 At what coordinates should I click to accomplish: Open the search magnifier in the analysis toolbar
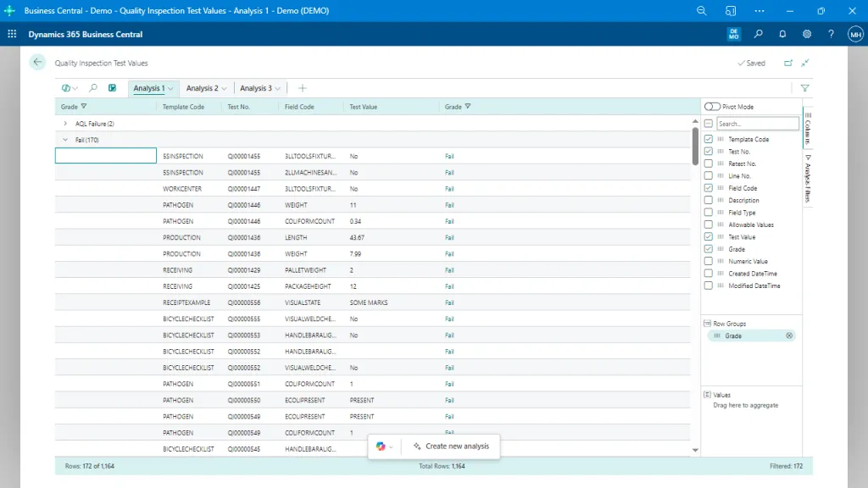pos(93,88)
